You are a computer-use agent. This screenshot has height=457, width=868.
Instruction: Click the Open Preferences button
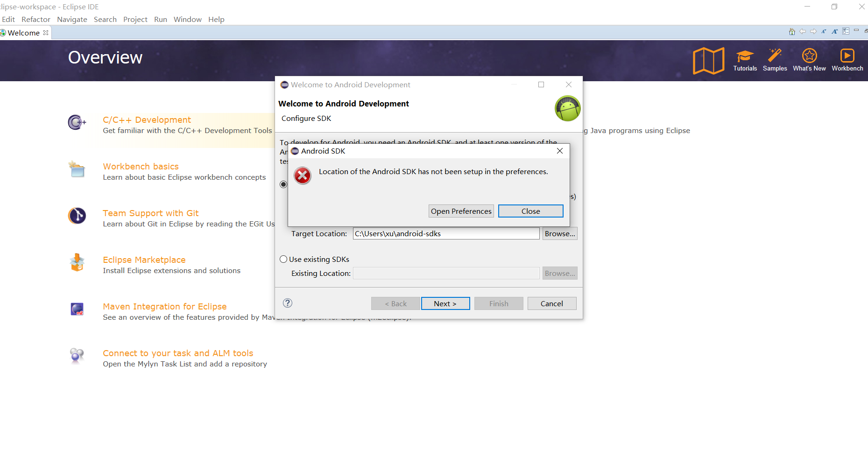pyautogui.click(x=461, y=211)
